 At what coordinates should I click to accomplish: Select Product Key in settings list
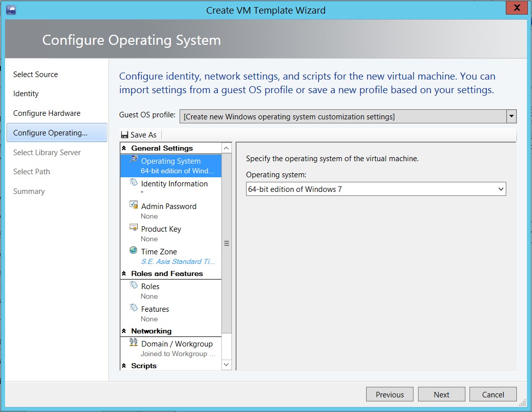tap(171, 234)
